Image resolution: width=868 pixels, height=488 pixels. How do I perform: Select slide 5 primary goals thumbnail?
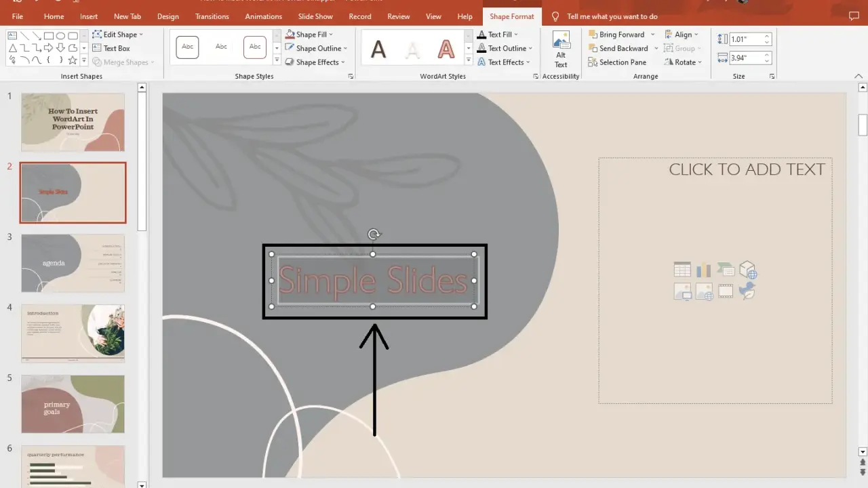click(73, 404)
